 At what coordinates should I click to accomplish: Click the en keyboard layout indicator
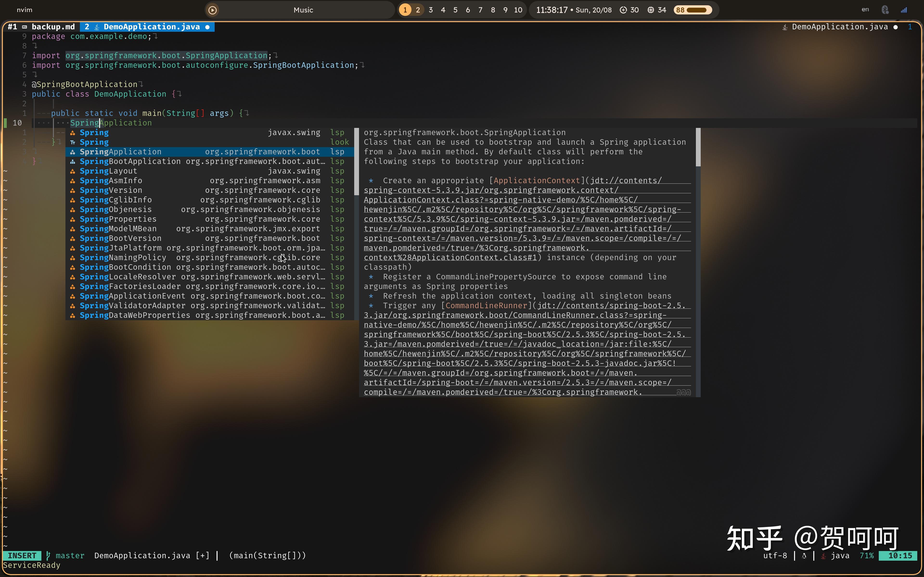(x=865, y=9)
